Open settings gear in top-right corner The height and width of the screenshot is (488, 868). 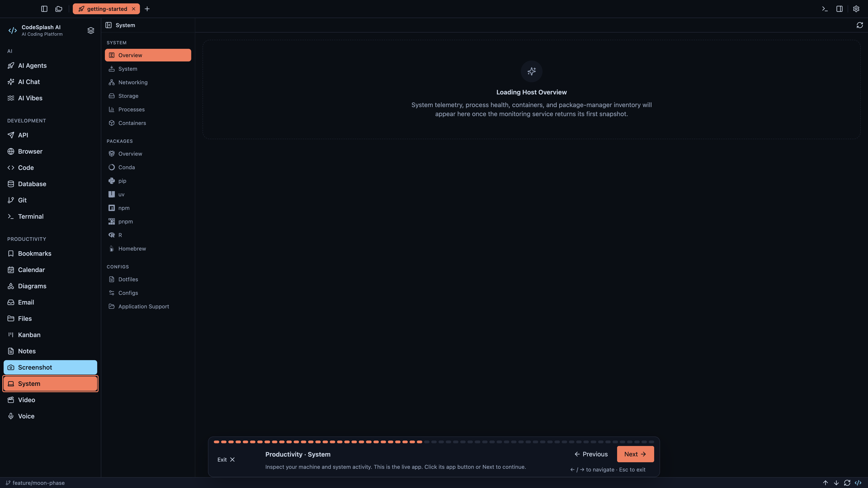pos(856,9)
